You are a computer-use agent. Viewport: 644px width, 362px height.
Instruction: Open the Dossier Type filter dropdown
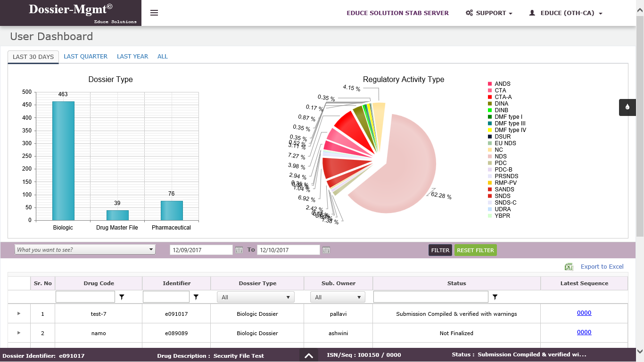click(256, 297)
